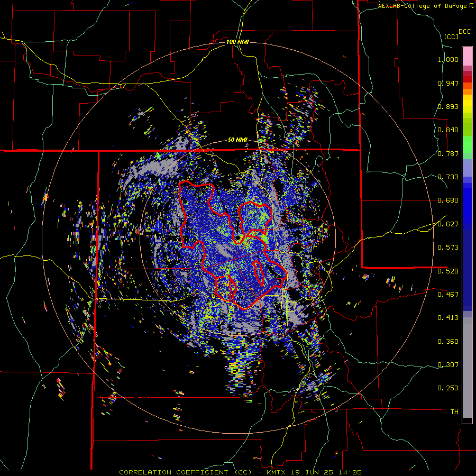Select the 0.253 scale value
The image size is (476, 476).
(x=448, y=388)
